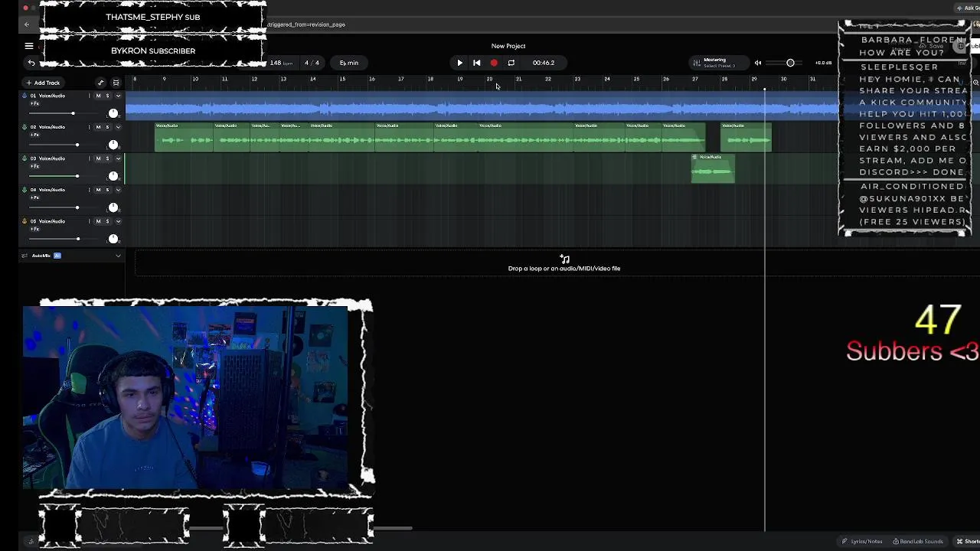Open the Lyrics/Notes panel
This screenshot has height=551, width=980.
tap(862, 541)
